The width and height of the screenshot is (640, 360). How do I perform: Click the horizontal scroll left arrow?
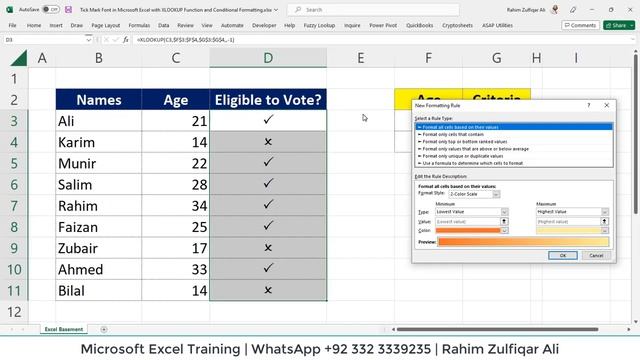coord(393,329)
